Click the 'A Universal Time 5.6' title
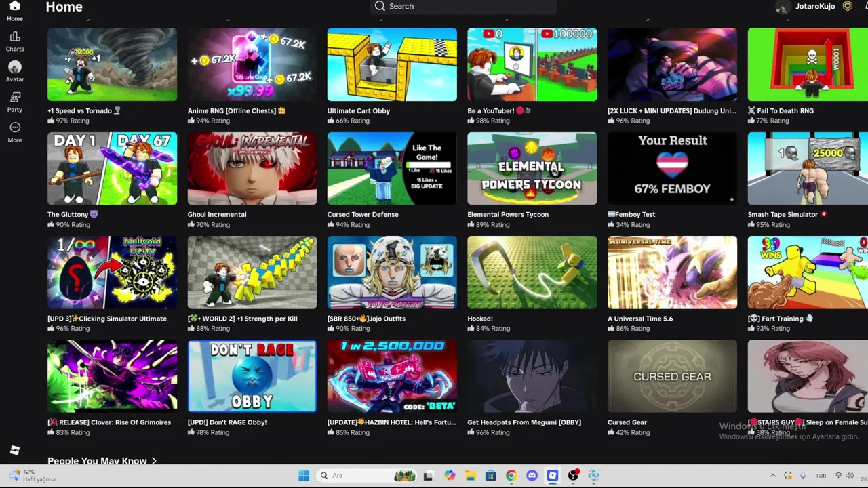 pos(640,319)
